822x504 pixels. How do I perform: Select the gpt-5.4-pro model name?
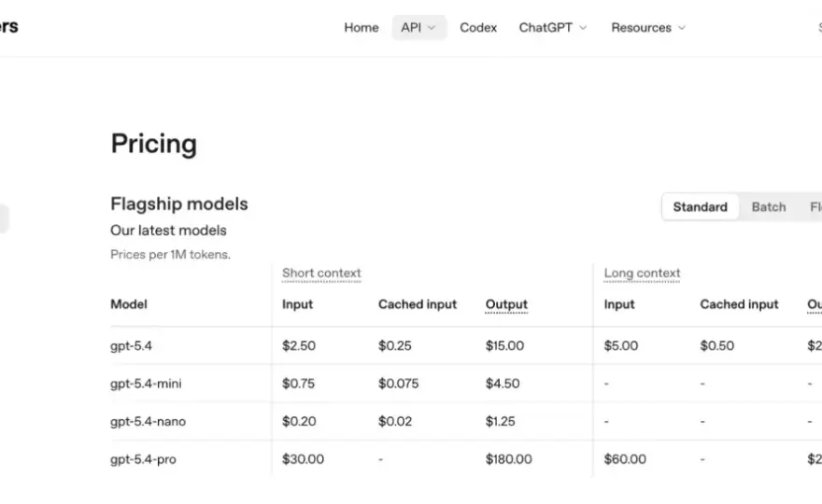click(x=143, y=459)
